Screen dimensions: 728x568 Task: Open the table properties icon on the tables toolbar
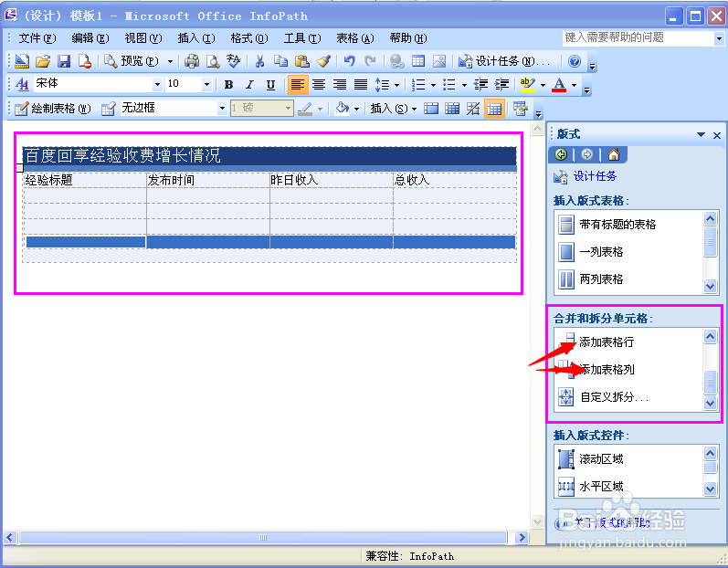(520, 109)
